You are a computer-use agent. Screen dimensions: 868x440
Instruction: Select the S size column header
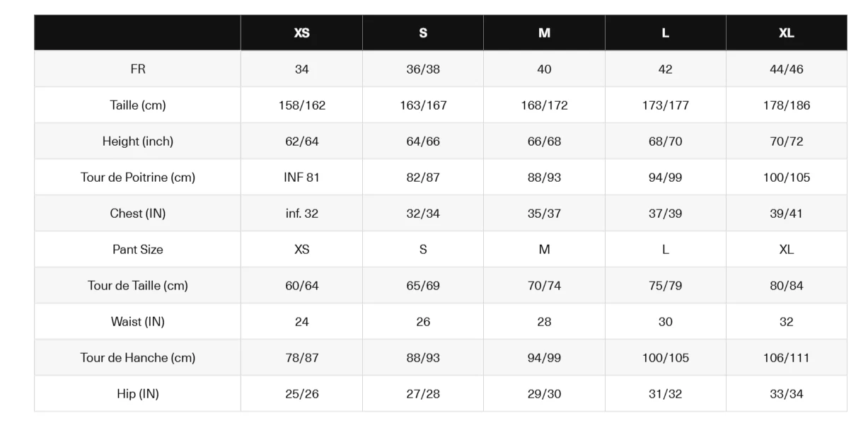(x=423, y=33)
